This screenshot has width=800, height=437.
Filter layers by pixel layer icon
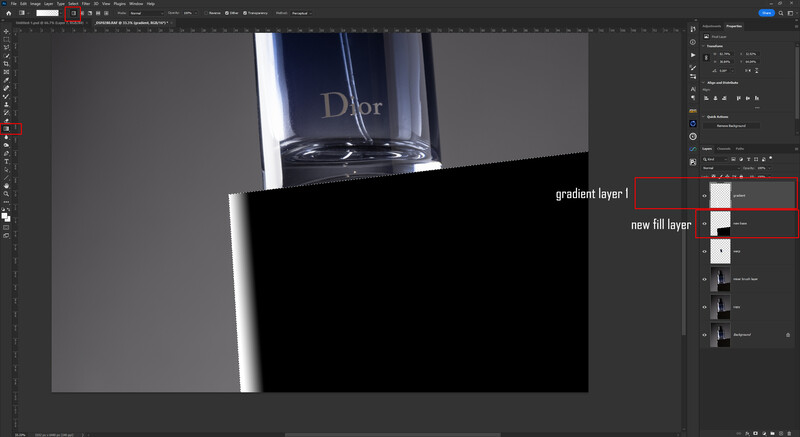tap(733, 159)
